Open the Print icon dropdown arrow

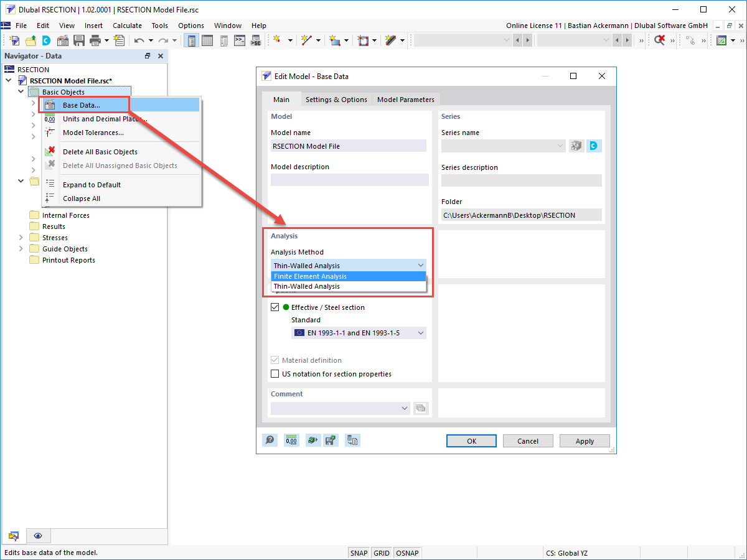106,40
